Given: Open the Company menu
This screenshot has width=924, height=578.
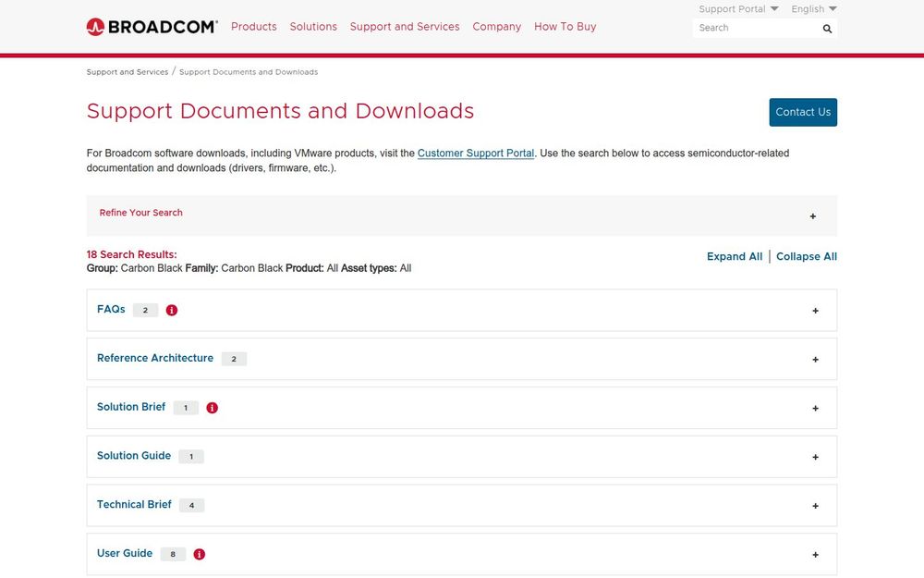Looking at the screenshot, I should (497, 27).
